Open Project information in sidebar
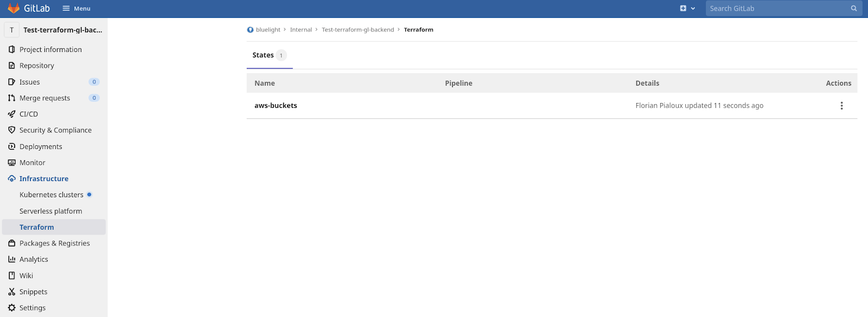 [50, 49]
